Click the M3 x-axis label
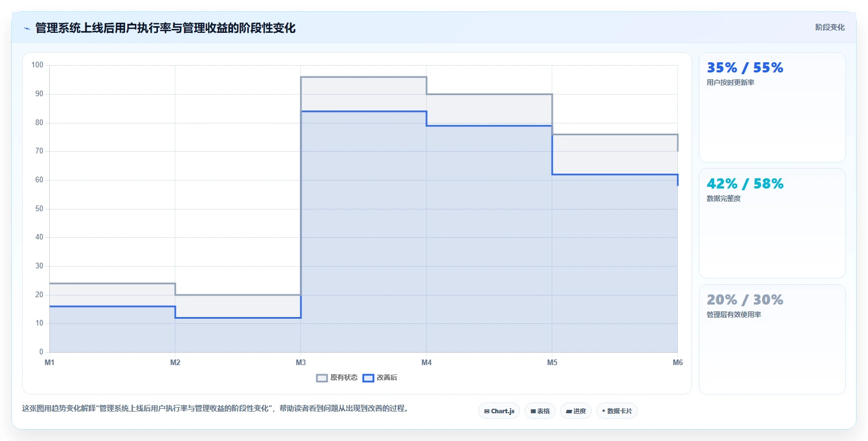This screenshot has width=868, height=441. pyautogui.click(x=301, y=362)
